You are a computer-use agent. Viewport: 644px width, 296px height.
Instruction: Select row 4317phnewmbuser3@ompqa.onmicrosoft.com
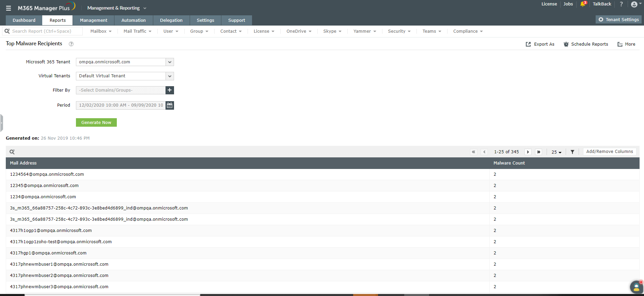click(323, 287)
